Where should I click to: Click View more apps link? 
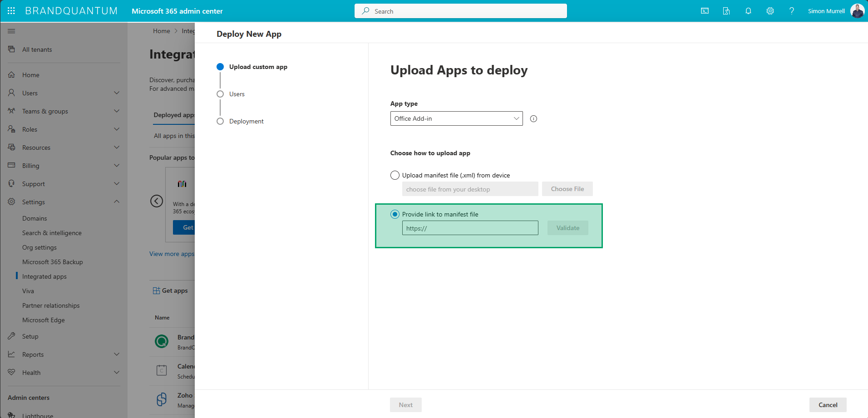172,254
